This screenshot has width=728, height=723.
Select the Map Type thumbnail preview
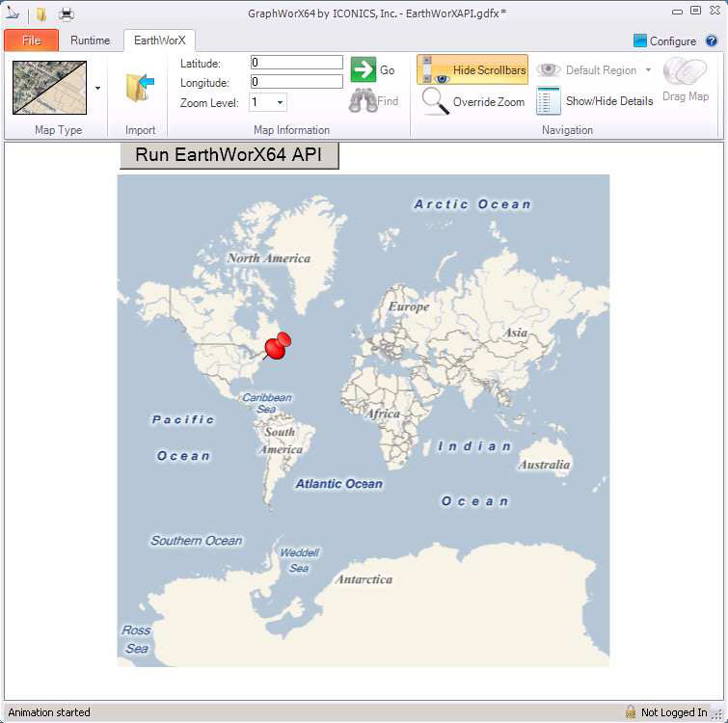(x=49, y=88)
